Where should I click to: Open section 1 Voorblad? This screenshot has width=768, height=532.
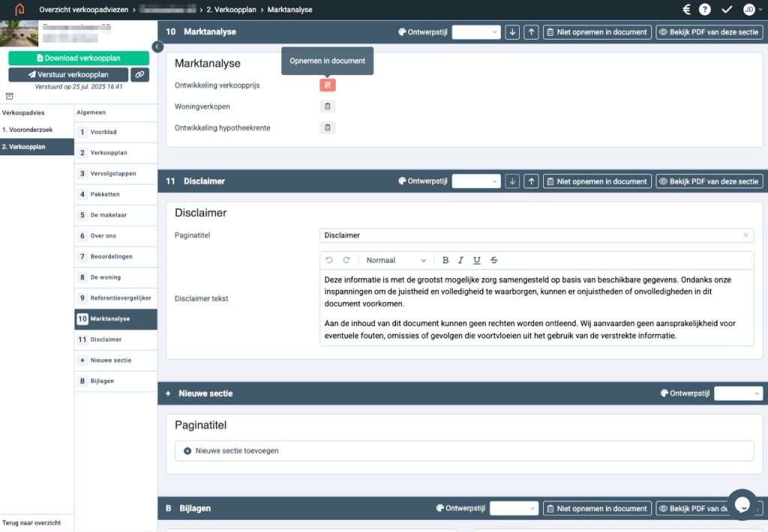(115, 132)
